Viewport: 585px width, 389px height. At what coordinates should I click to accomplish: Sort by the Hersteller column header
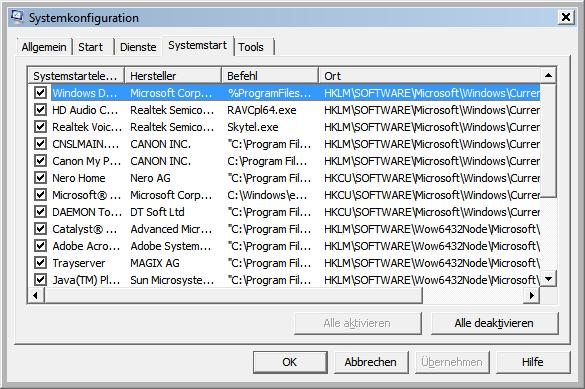tap(173, 76)
